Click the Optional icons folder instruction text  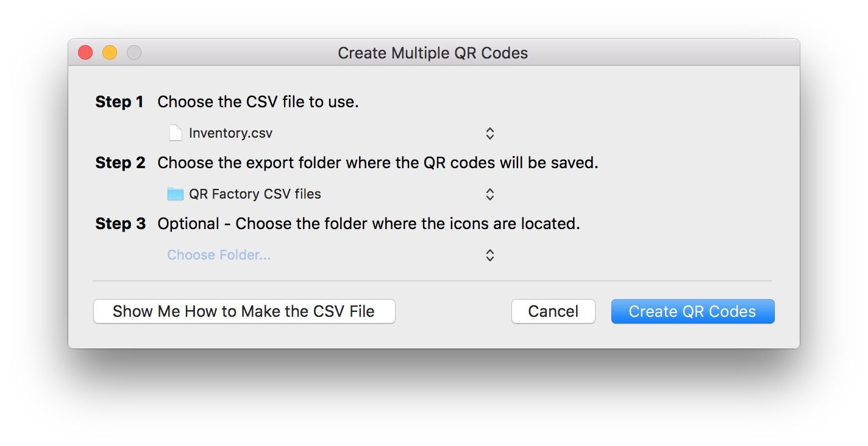tap(369, 224)
